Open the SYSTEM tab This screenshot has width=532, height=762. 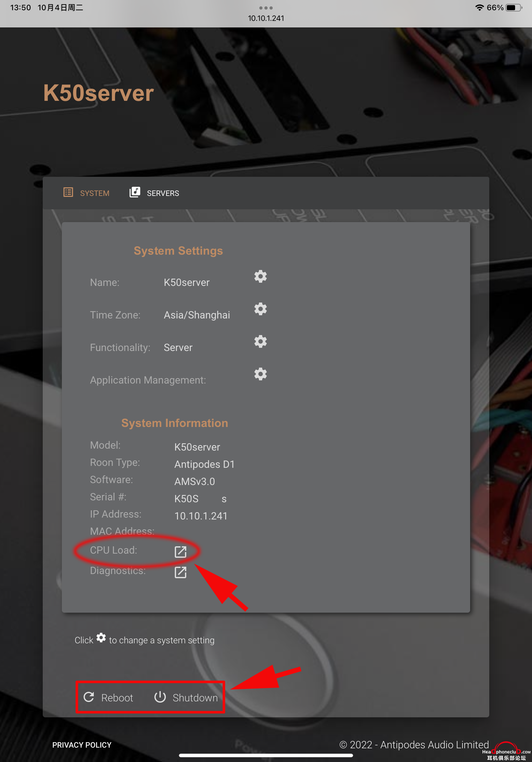[86, 193]
